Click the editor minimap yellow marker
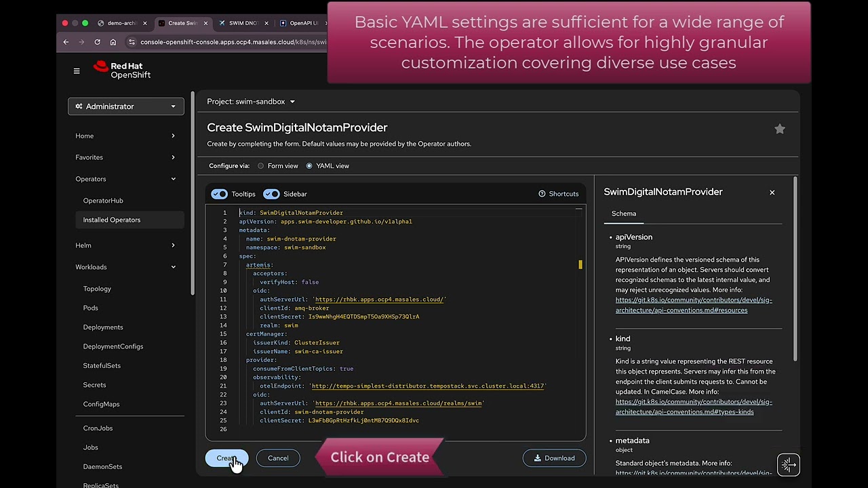 point(580,264)
